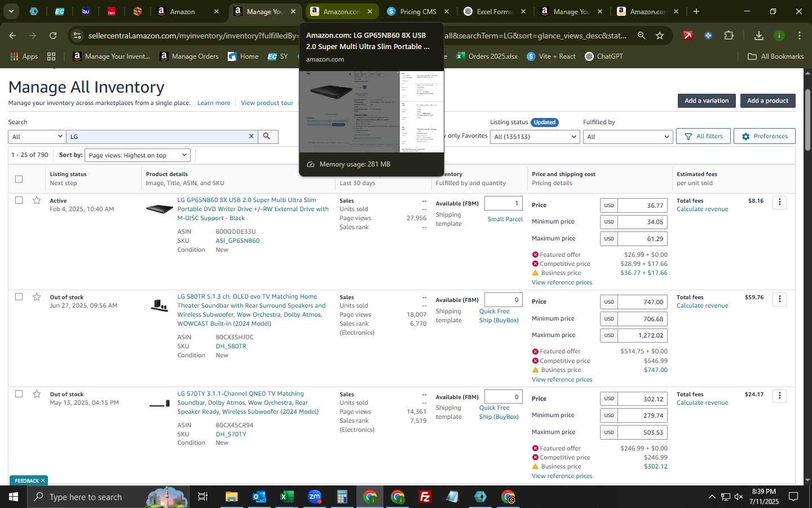Click the Add a variation button
This screenshot has height=508, width=812.
(x=707, y=100)
